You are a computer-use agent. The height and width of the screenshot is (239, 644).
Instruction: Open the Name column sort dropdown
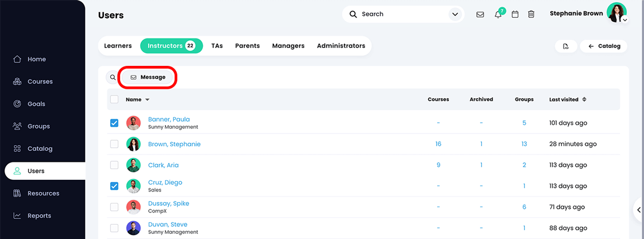pos(147,100)
